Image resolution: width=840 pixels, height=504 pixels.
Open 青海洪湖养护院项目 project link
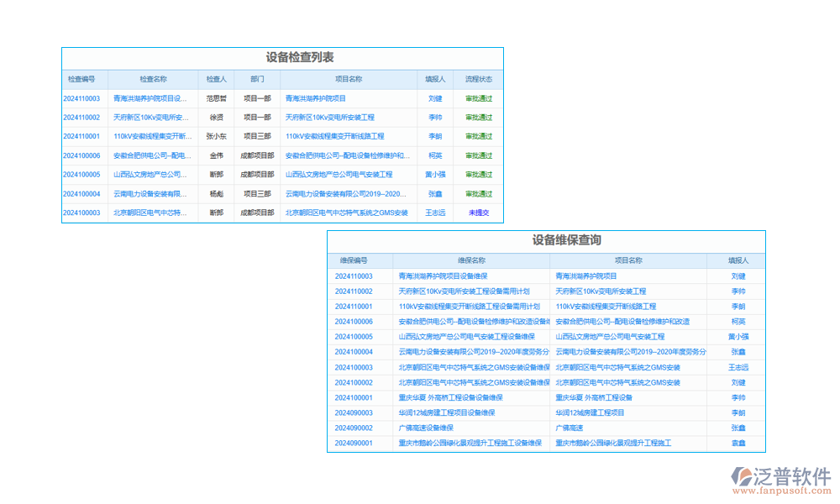[x=315, y=98]
